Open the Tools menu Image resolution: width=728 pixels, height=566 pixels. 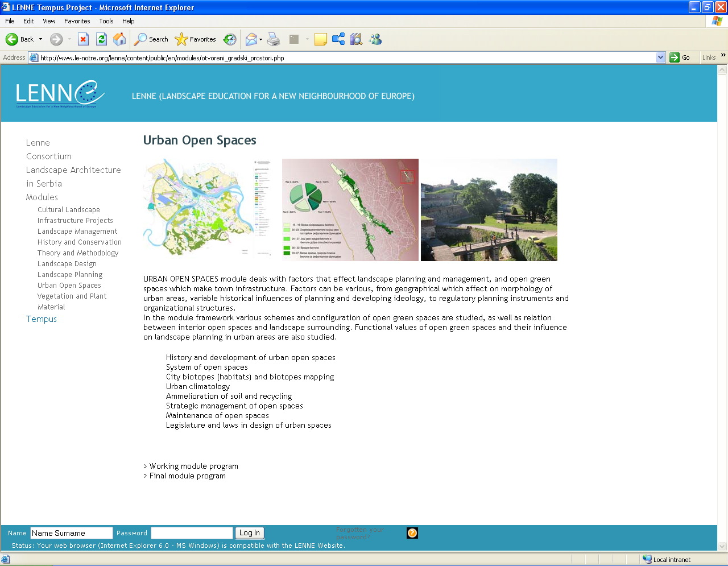(106, 21)
